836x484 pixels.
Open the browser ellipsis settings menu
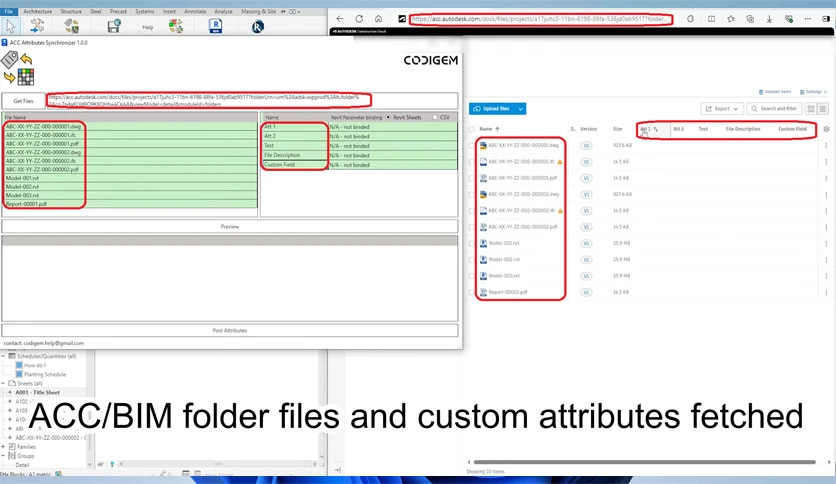coord(808,19)
